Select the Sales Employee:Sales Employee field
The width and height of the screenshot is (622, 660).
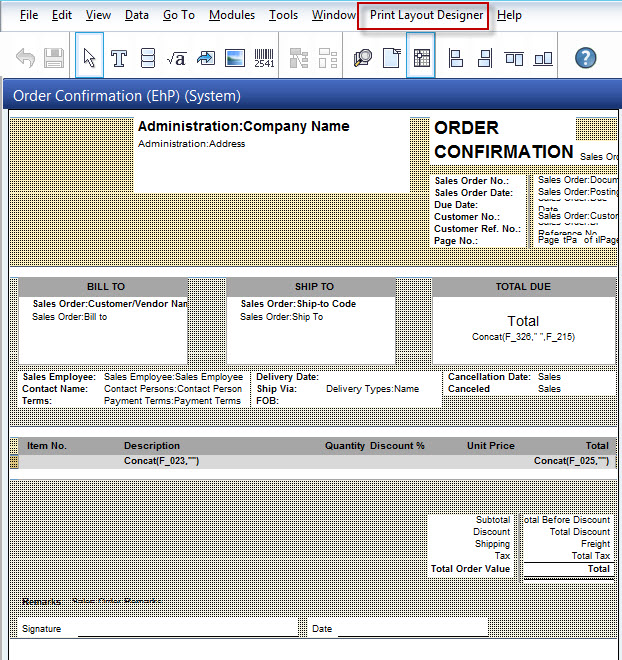point(173,377)
